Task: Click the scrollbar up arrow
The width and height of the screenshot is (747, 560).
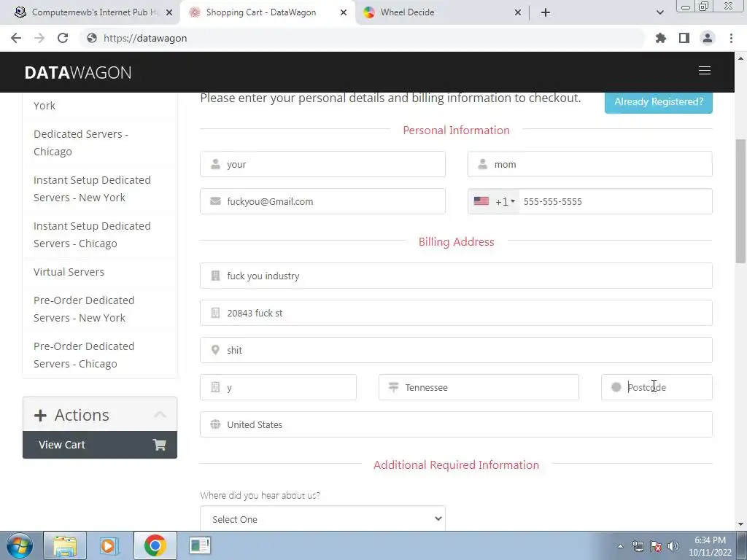Action: coord(740,58)
